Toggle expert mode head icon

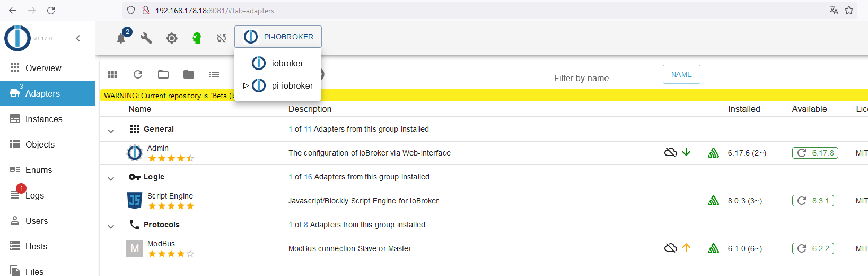[x=197, y=38]
